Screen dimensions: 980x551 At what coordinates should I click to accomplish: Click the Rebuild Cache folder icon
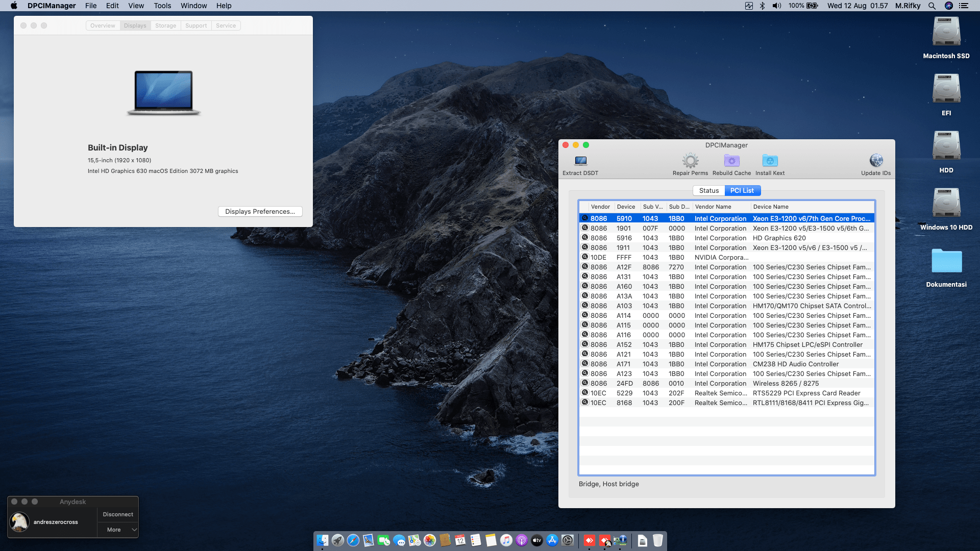coord(731,161)
